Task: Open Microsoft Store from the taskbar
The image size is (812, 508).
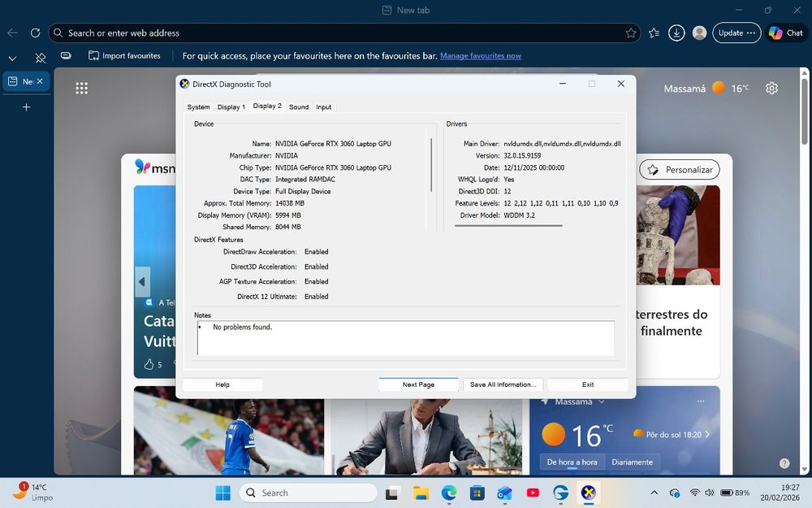Action: coord(477,493)
